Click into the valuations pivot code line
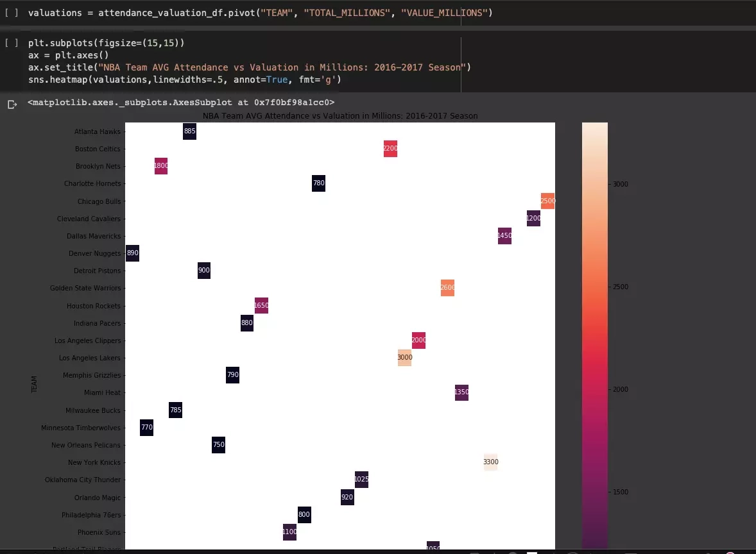The height and width of the screenshot is (554, 756). (x=261, y=13)
